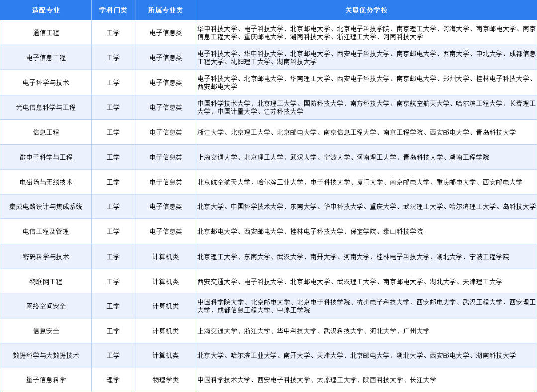Click the 学科门类 column header
Viewport: 537px width, 392px height.
tap(113, 10)
